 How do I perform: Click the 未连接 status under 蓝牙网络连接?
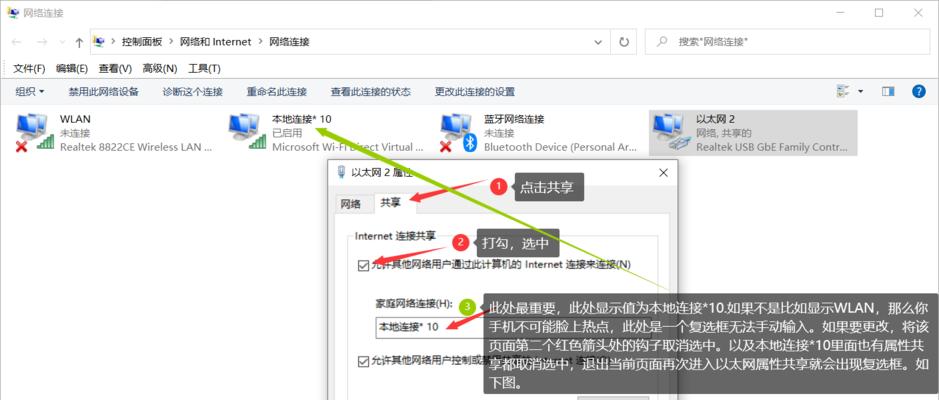point(499,133)
